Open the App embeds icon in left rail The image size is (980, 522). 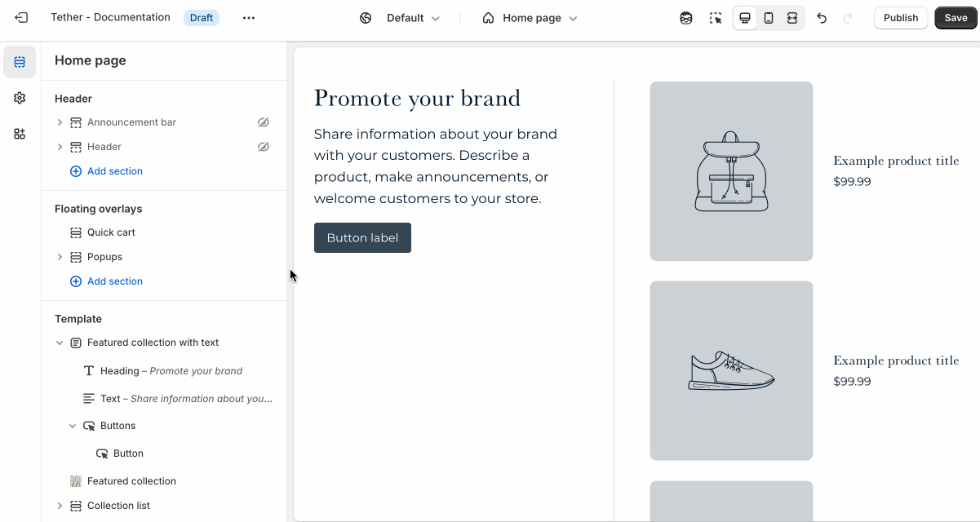pyautogui.click(x=20, y=134)
